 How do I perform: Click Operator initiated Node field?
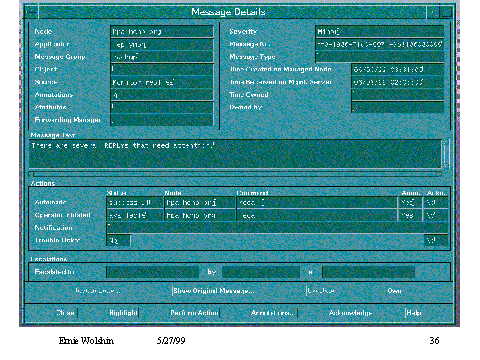pos(200,216)
